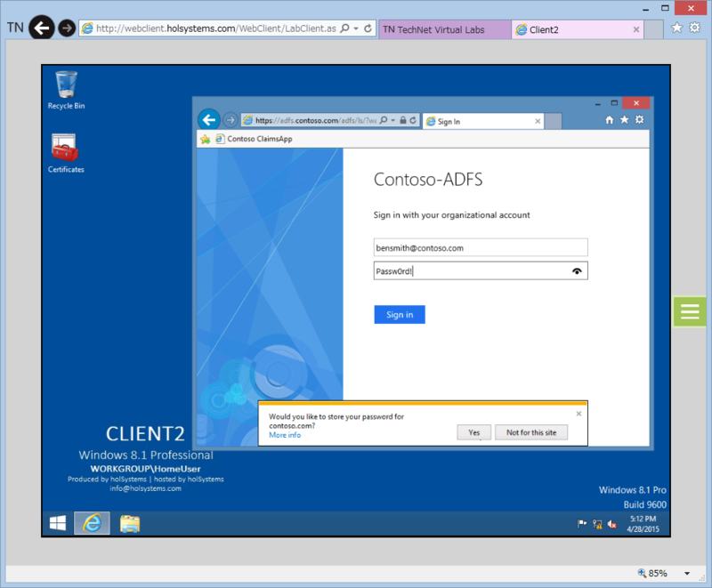Image resolution: width=712 pixels, height=588 pixels.
Task: Open Contoso ClaimsApp favorite link
Action: tap(254, 139)
